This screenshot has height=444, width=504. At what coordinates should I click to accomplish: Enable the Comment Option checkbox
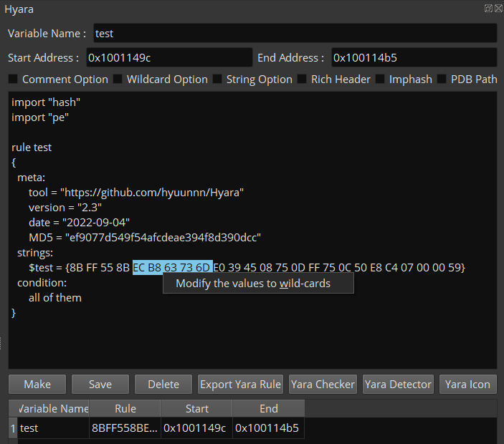tap(14, 79)
